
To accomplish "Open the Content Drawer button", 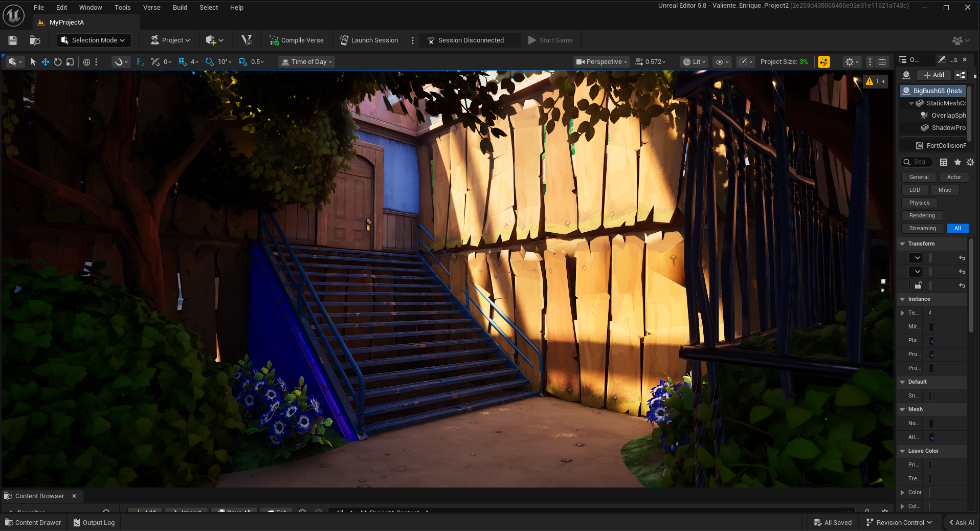I will (33, 523).
